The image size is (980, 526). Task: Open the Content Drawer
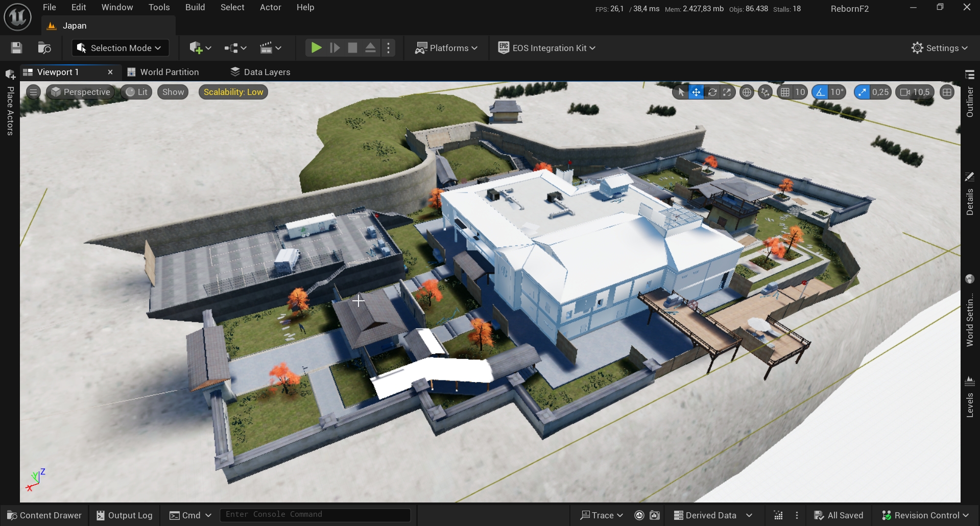click(x=44, y=515)
